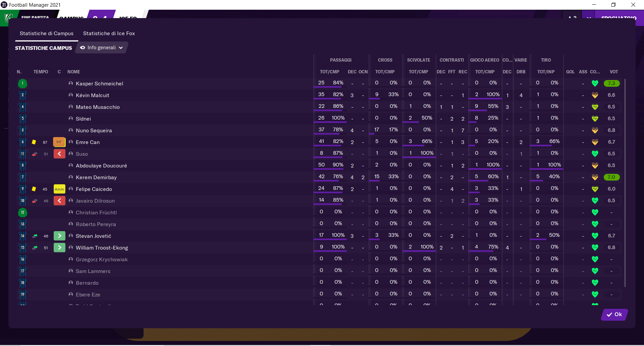Click Felipe Caicedo's yellow card icon
The image size is (644, 346).
coord(34,189)
